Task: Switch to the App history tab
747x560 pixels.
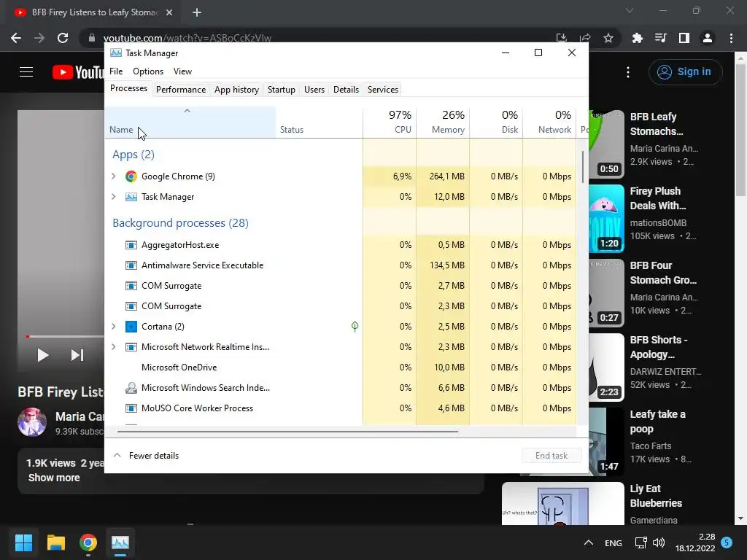Action: pos(237,90)
